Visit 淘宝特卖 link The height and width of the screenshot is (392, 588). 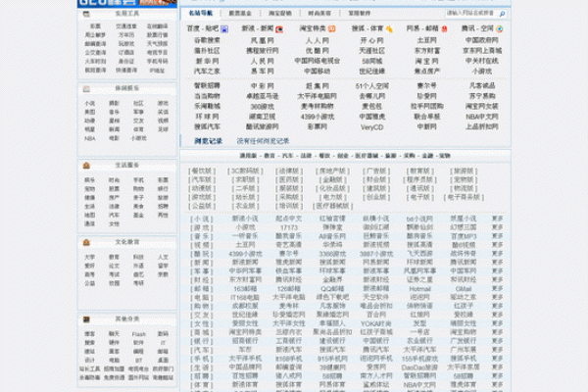tap(317, 29)
